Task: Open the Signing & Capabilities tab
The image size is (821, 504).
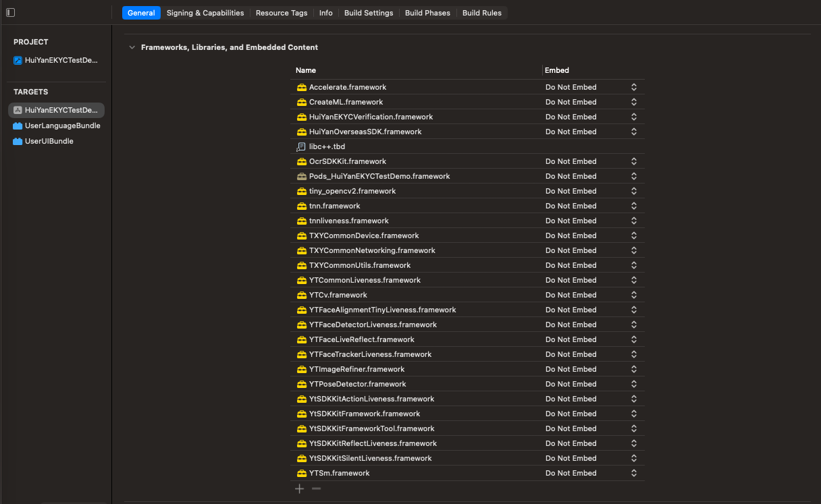Action: pos(205,13)
